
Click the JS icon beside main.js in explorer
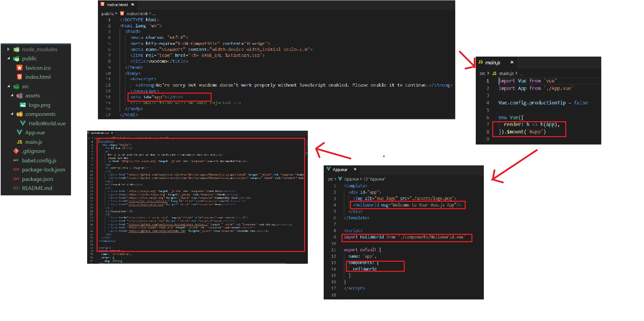click(x=20, y=142)
